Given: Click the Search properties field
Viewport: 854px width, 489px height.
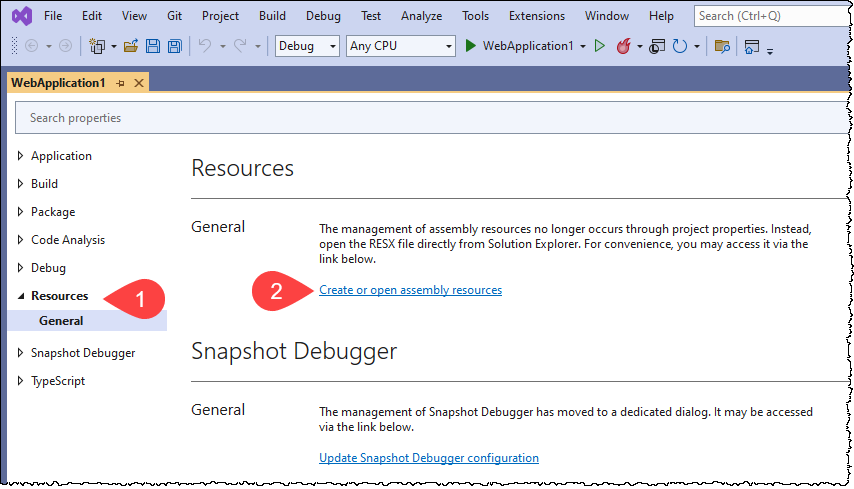Looking at the screenshot, I should pos(432,118).
